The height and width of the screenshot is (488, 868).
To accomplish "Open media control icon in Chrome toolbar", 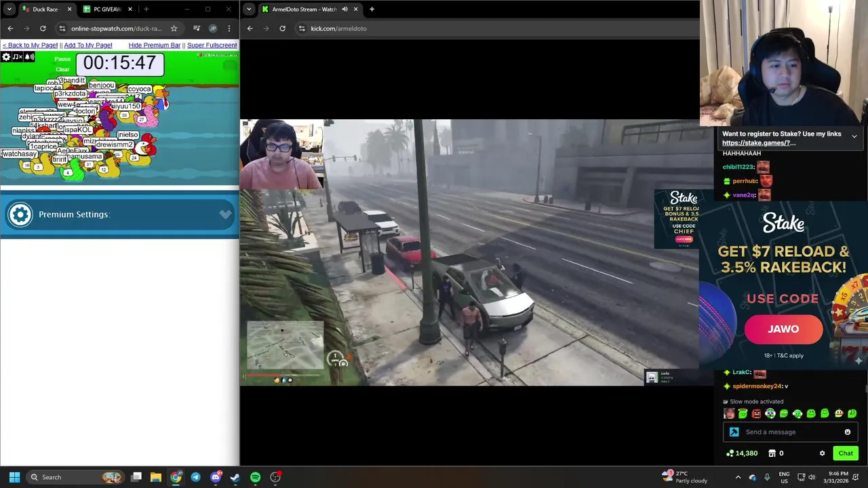I will (197, 28).
